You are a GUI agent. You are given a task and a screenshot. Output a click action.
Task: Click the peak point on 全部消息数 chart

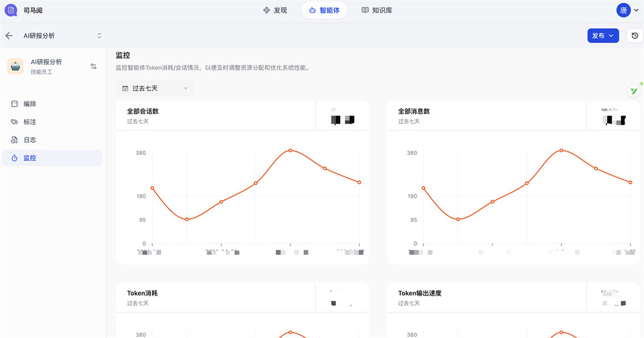pos(561,150)
